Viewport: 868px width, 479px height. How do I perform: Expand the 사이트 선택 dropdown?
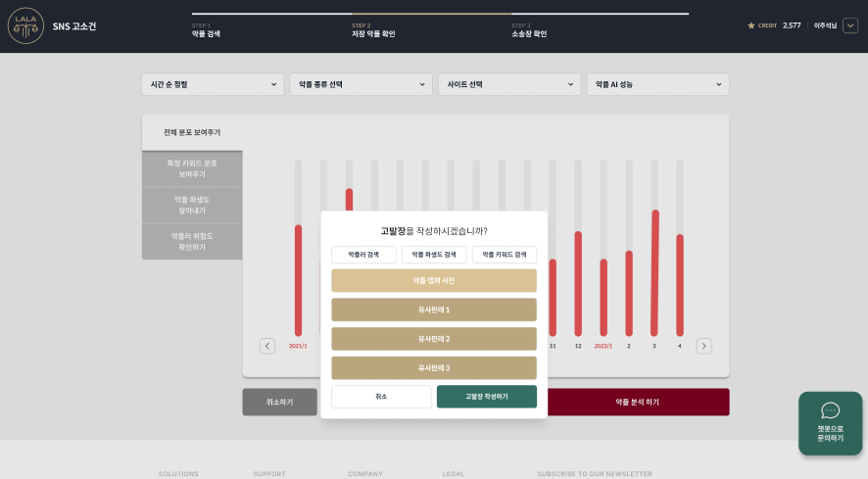click(x=507, y=84)
